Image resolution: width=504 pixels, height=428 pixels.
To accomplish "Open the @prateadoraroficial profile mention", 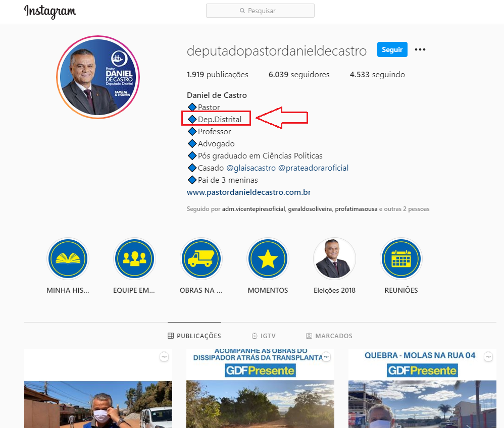I will [x=313, y=168].
